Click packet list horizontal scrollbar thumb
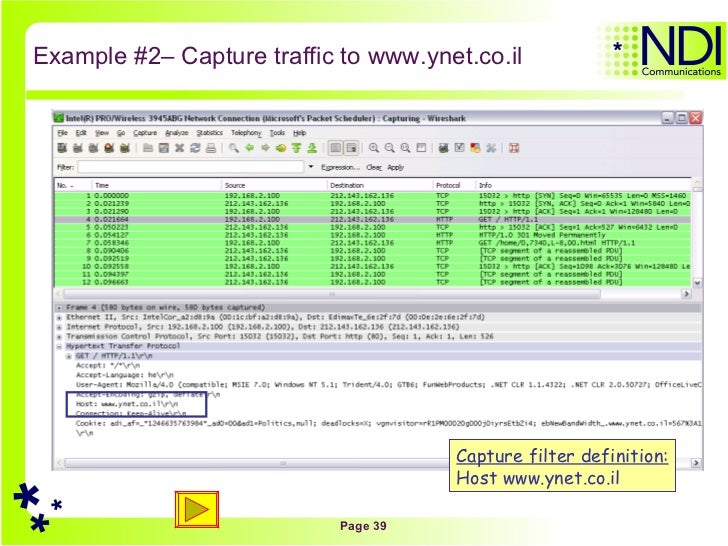This screenshot has width=728, height=546. (x=332, y=294)
